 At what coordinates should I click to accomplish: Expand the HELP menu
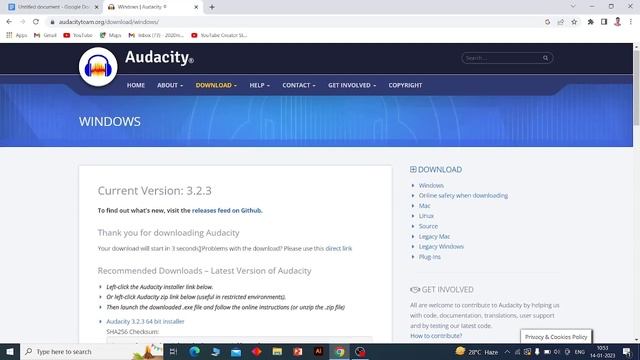(260, 85)
